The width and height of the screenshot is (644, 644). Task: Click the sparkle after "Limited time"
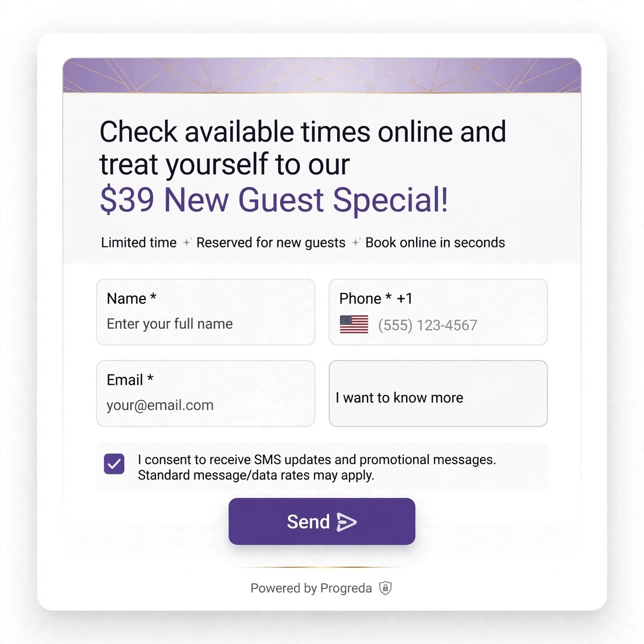187,243
